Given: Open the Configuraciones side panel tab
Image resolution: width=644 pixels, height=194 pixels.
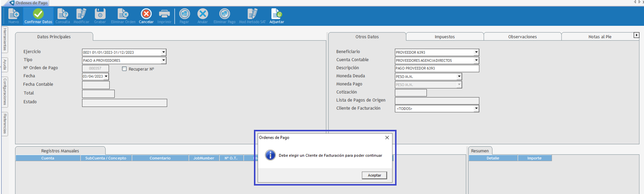Looking at the screenshot, I should click(4, 92).
